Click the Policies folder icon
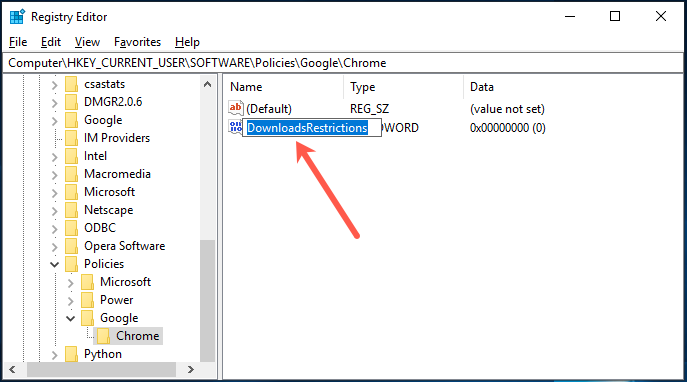The height and width of the screenshot is (382, 687). pyautogui.click(x=71, y=264)
